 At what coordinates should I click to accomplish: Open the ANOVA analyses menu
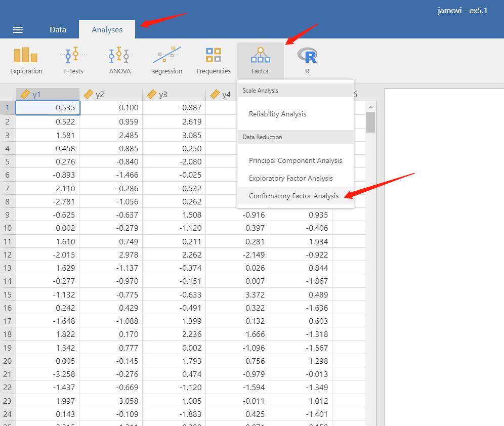(119, 60)
